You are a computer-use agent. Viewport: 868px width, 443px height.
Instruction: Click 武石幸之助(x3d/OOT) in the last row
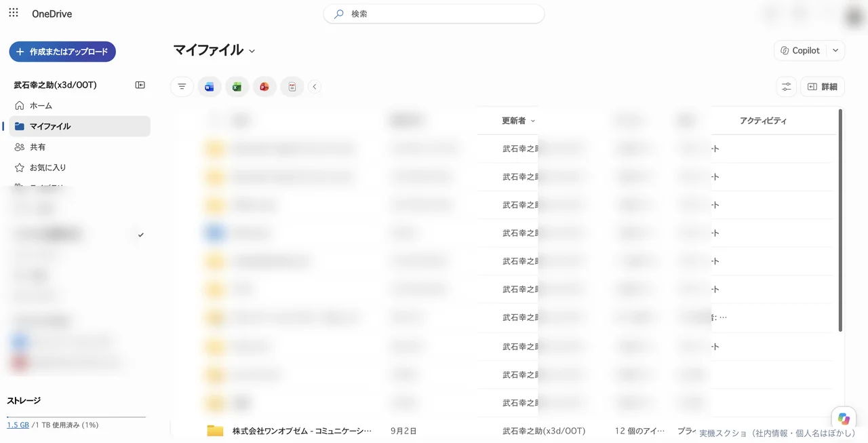click(x=544, y=431)
